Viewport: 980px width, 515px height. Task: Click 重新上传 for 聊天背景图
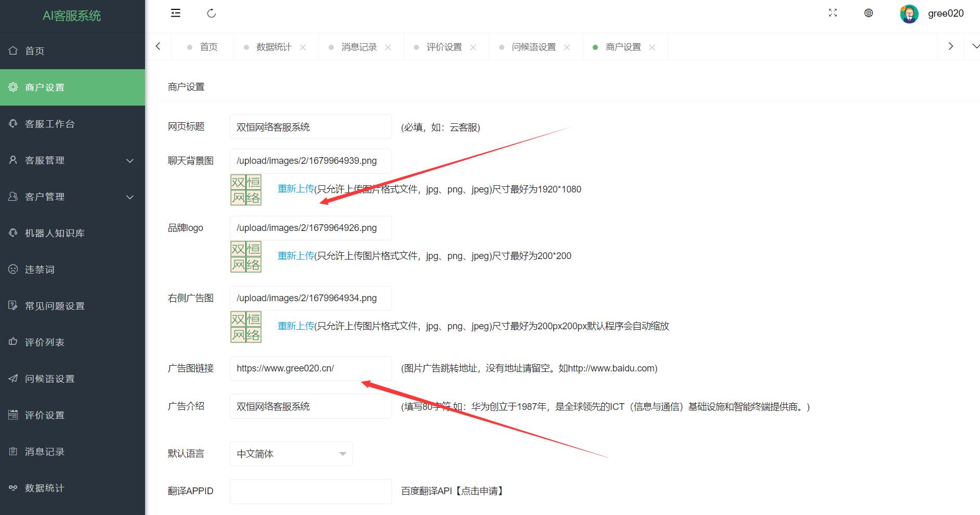coord(296,189)
